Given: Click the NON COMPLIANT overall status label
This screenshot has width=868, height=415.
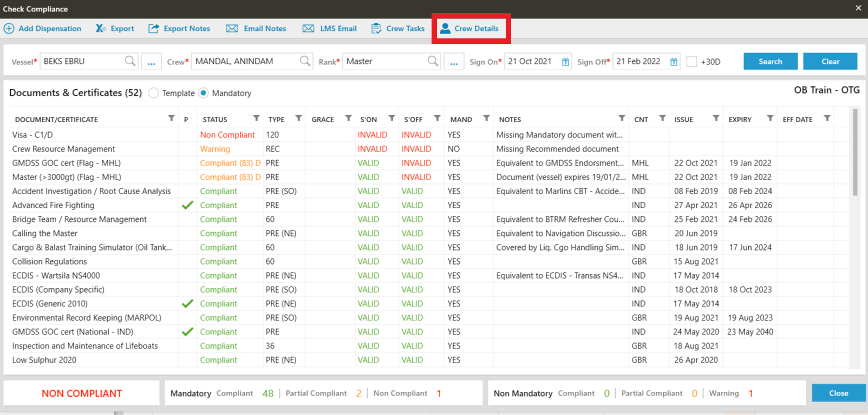Looking at the screenshot, I should [x=82, y=393].
